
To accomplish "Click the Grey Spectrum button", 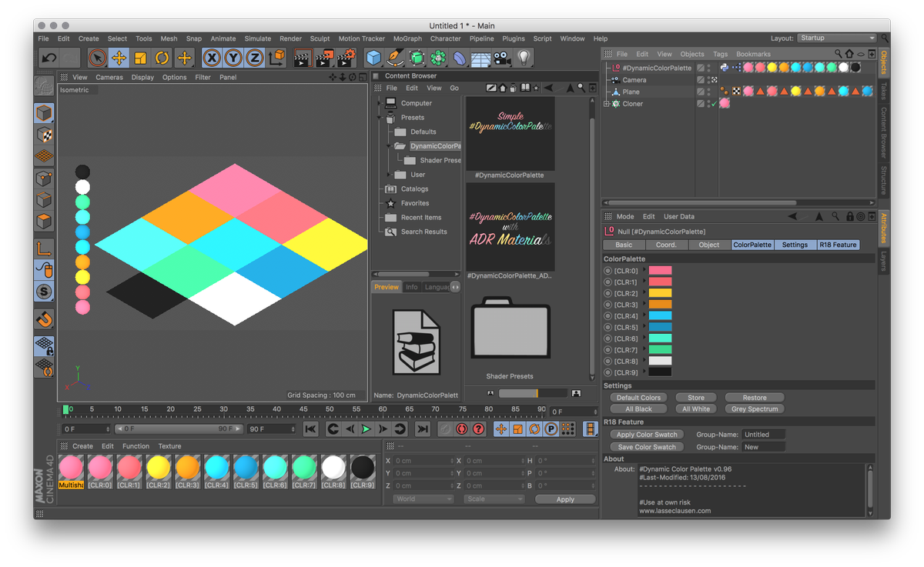I will tap(754, 409).
